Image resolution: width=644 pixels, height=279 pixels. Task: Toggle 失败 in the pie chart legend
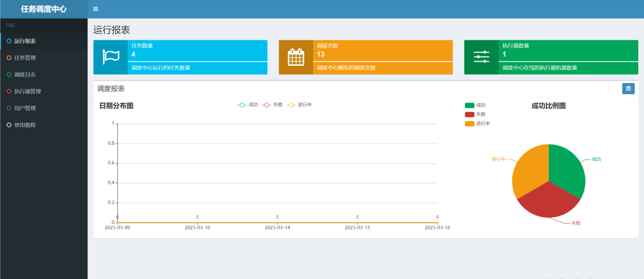click(x=475, y=114)
